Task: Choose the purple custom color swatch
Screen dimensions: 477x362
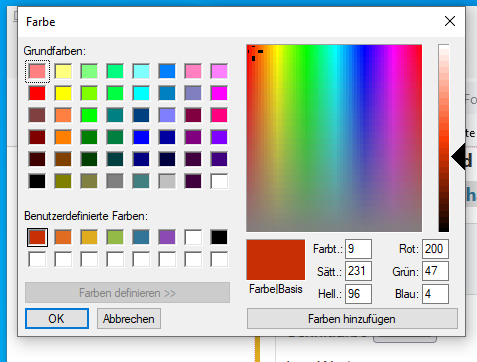Action: point(167,238)
